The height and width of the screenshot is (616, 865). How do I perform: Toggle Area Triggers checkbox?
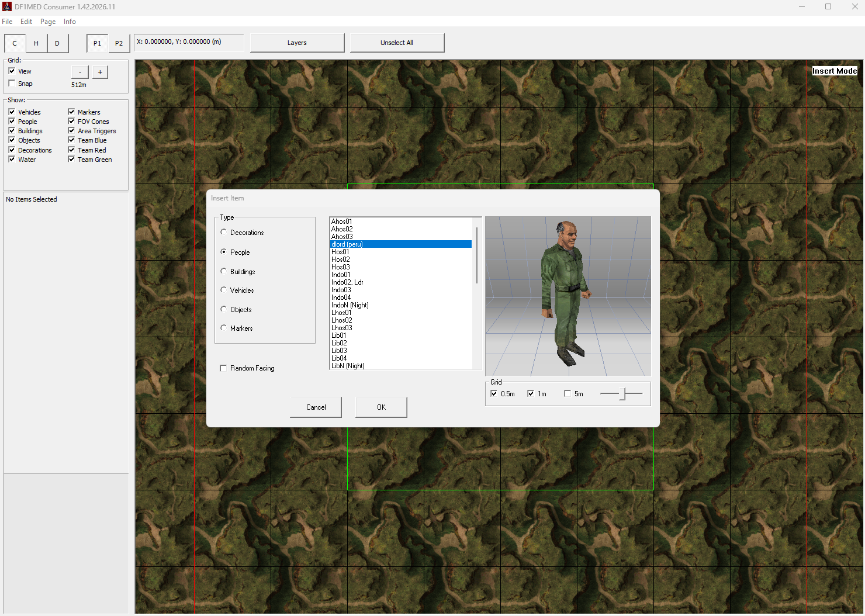click(x=71, y=130)
